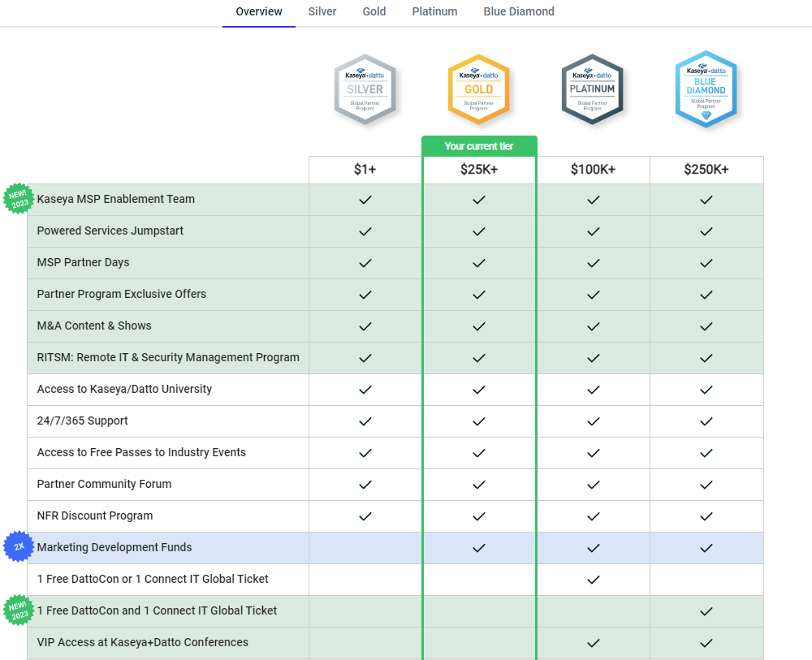Click the Silver partner program badge
812x660 pixels.
[365, 90]
